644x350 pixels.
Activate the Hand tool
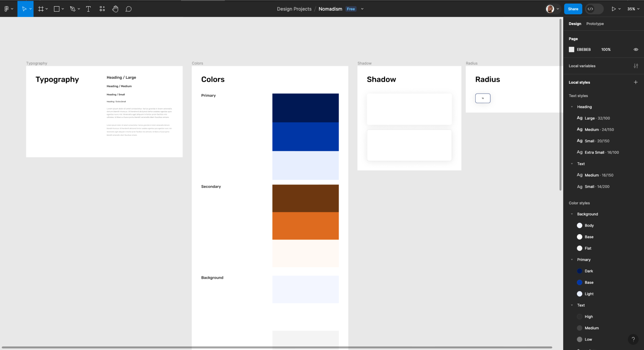click(115, 9)
